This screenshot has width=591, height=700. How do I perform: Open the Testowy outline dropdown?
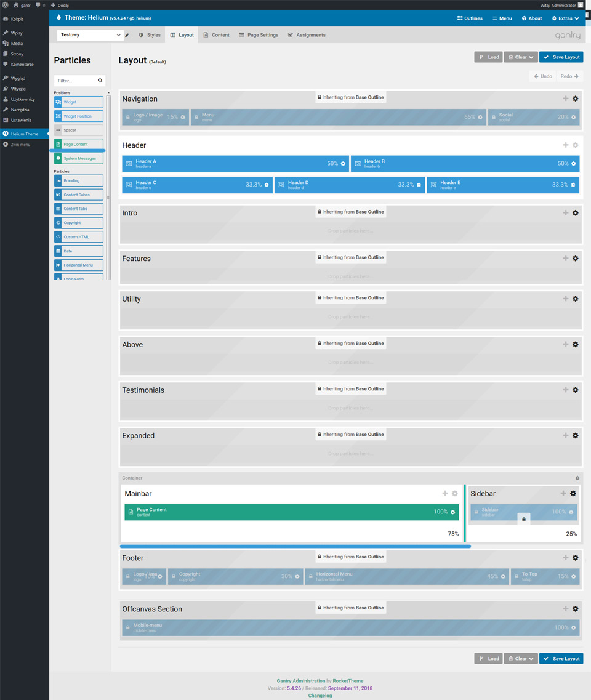(90, 35)
